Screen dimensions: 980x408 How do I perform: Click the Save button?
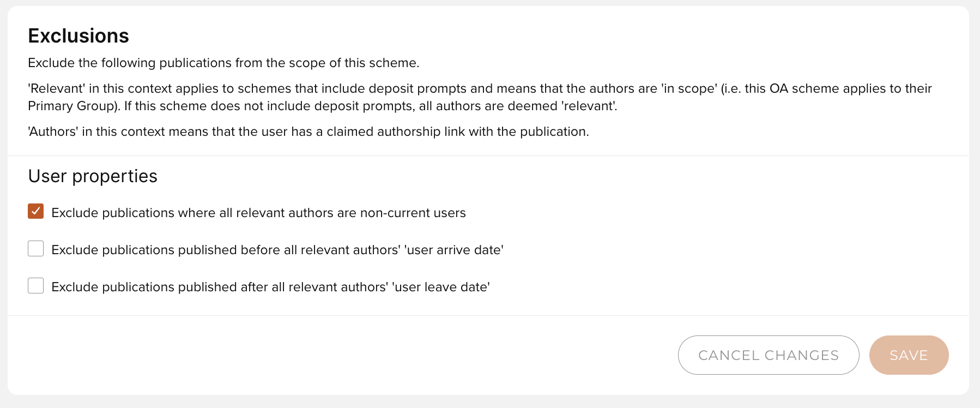[908, 355]
